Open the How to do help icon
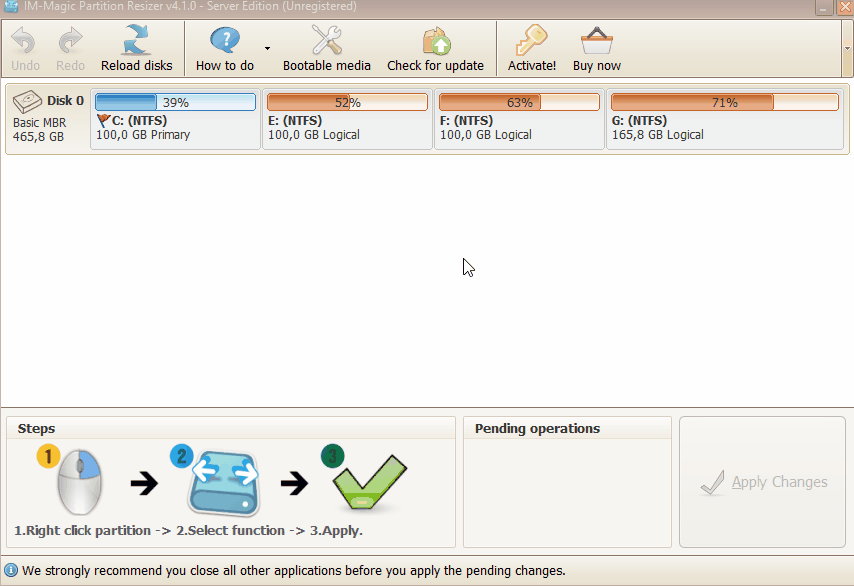The height and width of the screenshot is (586, 854). (224, 40)
